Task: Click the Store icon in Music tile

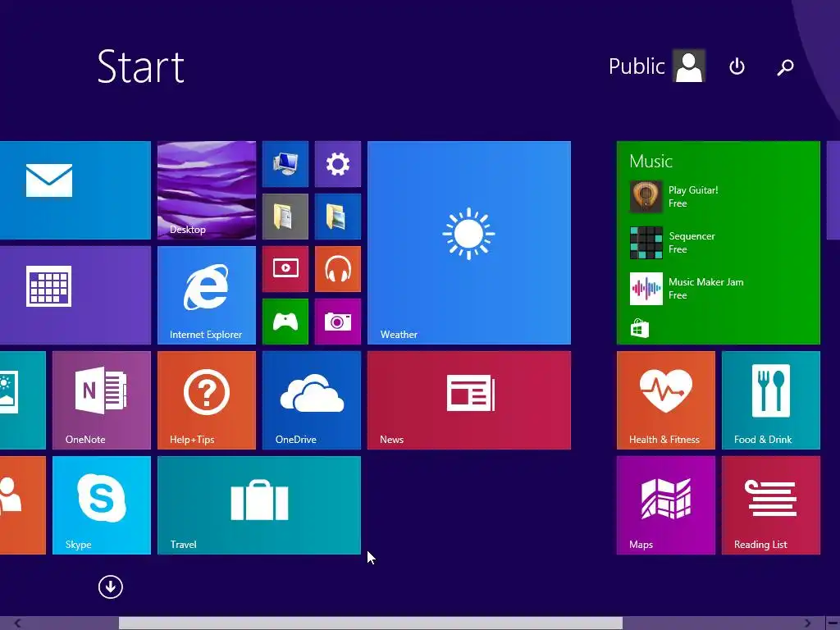Action: [x=640, y=328]
